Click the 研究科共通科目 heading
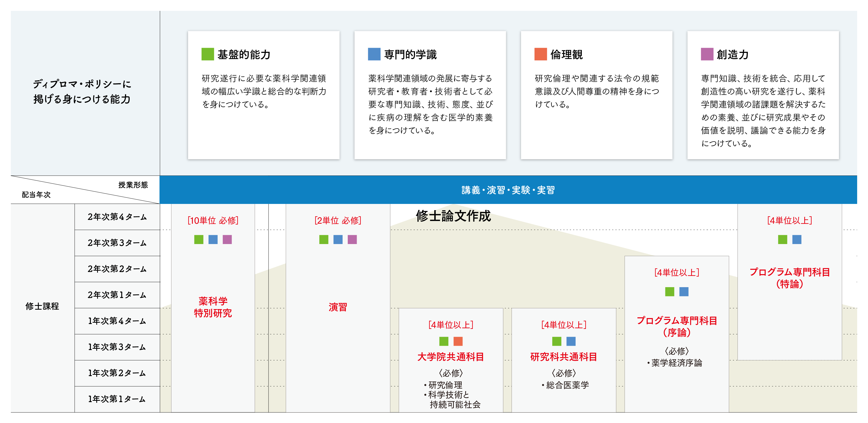This screenshot has width=868, height=423. coord(563,357)
